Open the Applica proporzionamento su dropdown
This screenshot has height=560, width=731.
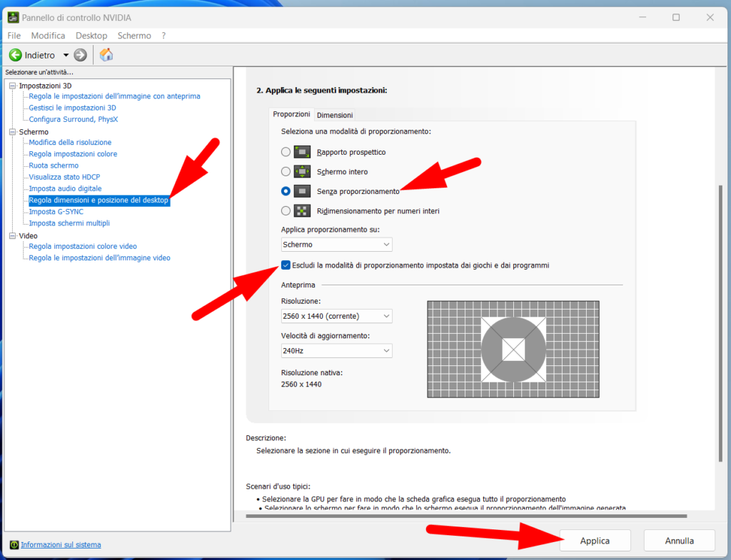(x=337, y=245)
